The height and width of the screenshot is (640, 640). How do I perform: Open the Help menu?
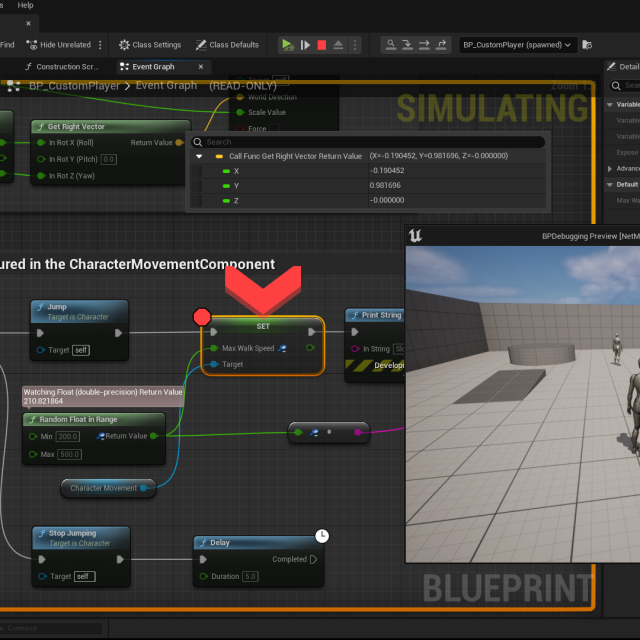point(25,5)
